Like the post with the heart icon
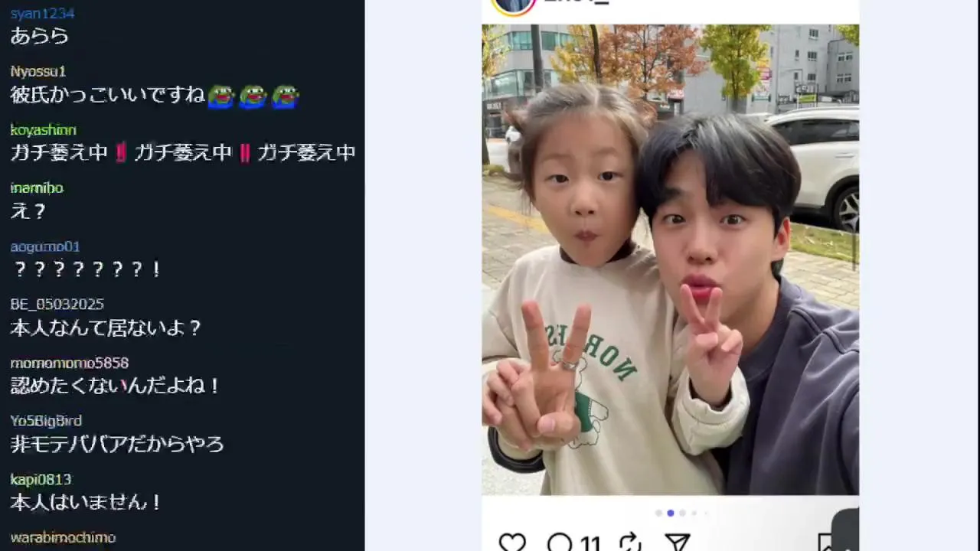 [x=512, y=543]
